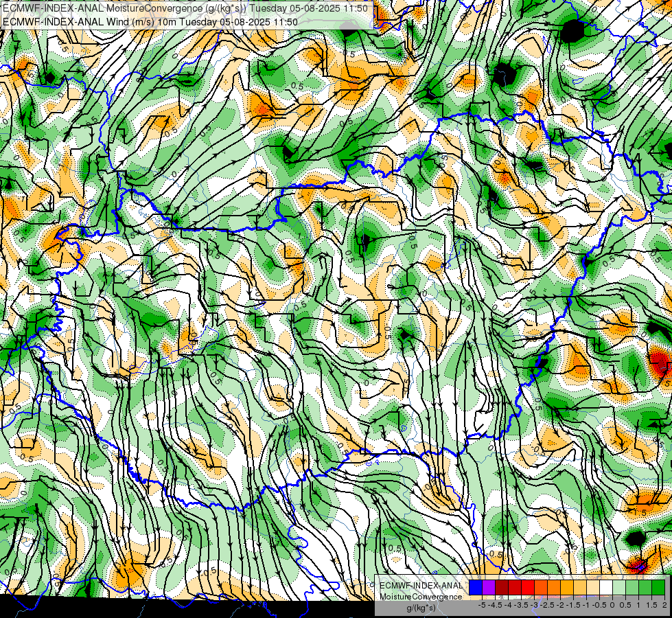
Task: Click the blue legend swatch below -5
Action: (x=476, y=587)
